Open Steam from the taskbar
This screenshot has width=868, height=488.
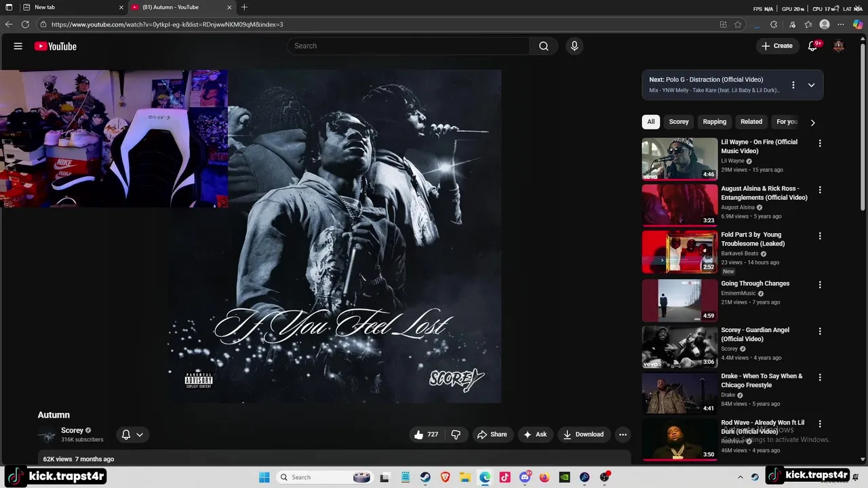[425, 477]
